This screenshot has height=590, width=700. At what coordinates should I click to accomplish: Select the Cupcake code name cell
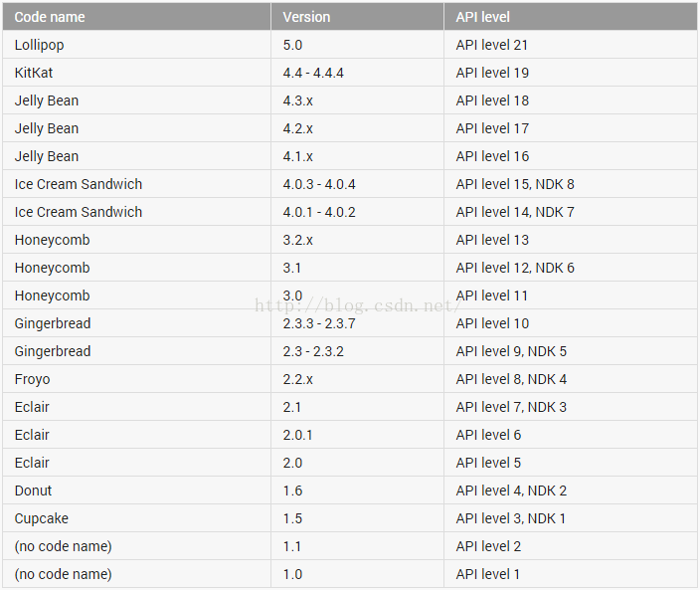click(42, 518)
